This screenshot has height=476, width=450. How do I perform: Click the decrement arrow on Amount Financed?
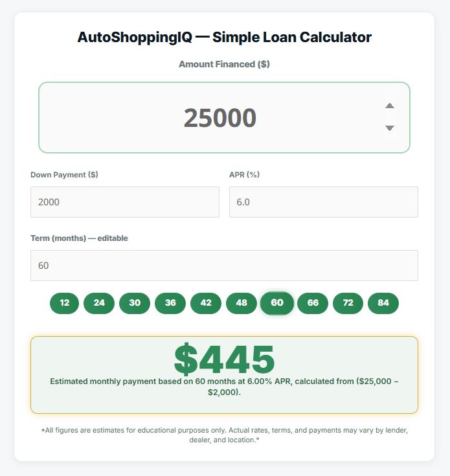coord(390,128)
